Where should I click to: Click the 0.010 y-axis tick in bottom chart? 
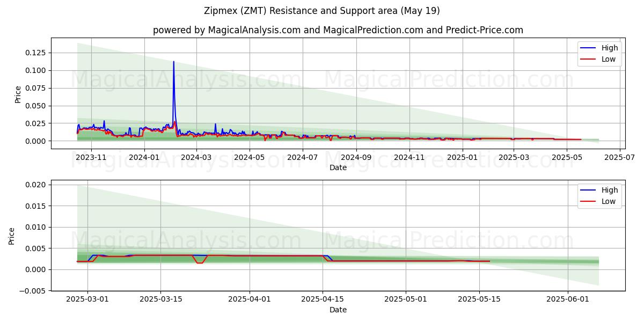pos(36,227)
